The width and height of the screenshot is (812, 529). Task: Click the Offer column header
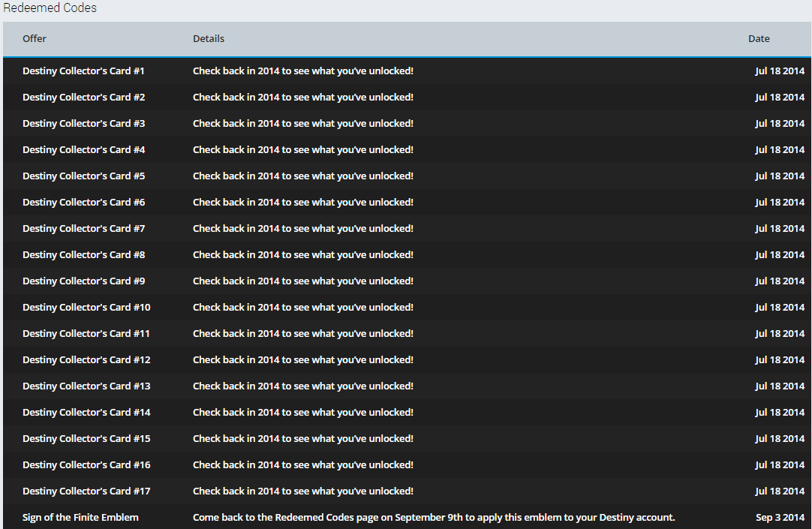tap(35, 39)
